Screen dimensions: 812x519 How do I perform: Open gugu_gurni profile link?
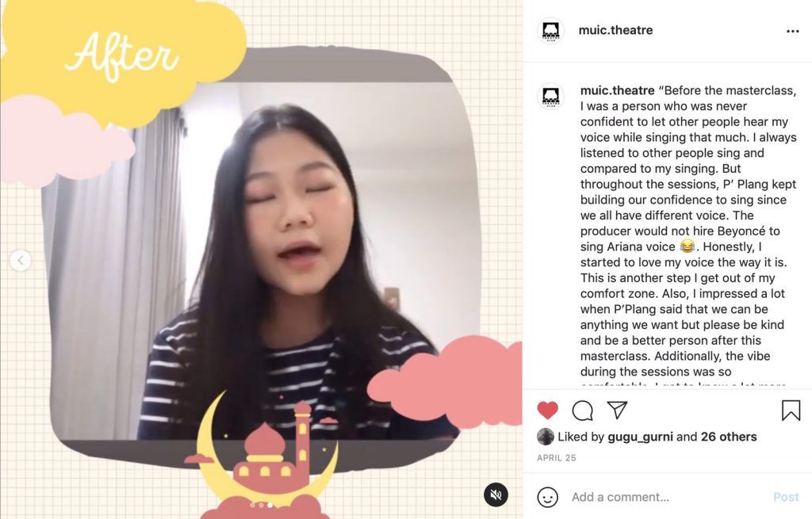(640, 437)
